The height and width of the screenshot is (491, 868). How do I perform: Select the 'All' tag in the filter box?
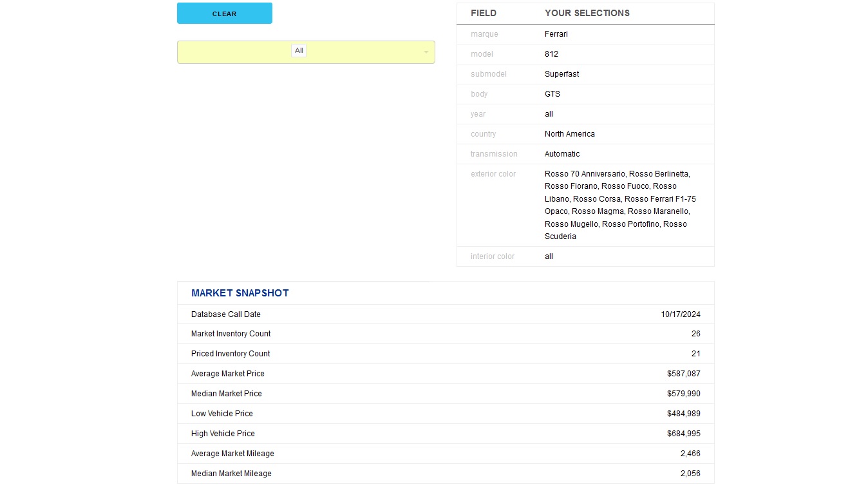tap(299, 51)
